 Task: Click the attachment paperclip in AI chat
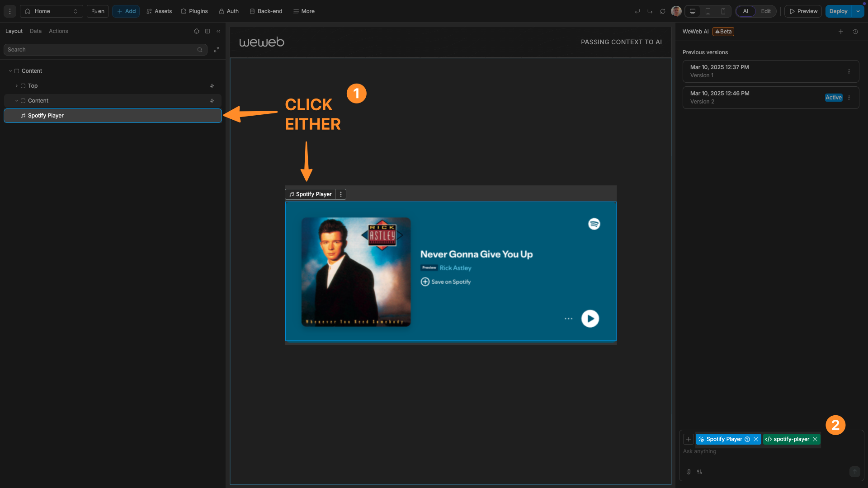(688, 471)
